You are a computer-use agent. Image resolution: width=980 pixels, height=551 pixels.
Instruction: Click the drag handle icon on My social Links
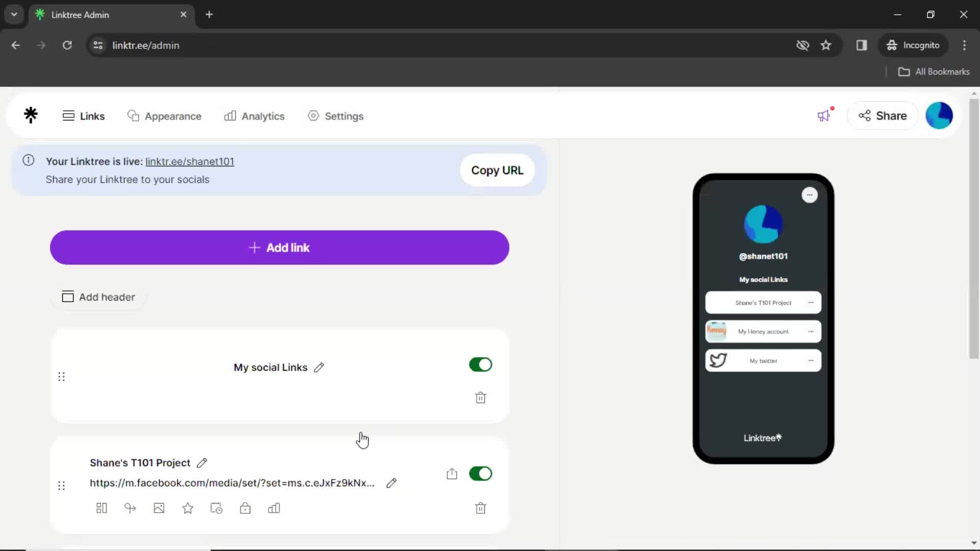tap(61, 376)
